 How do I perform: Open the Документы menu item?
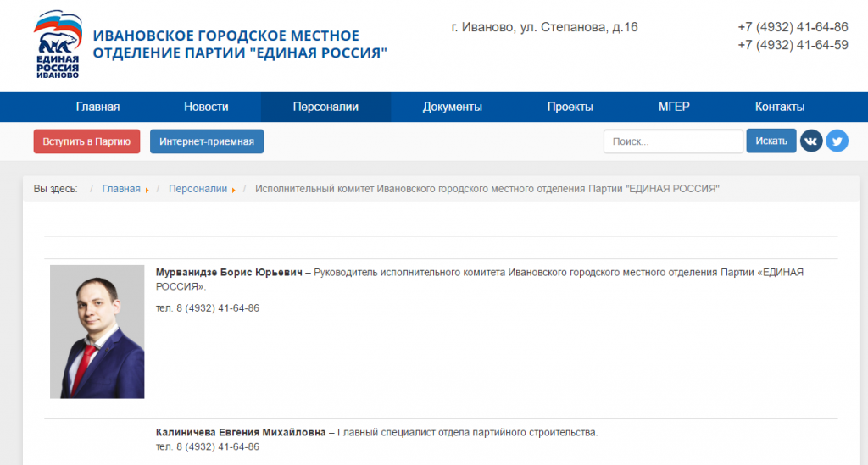point(453,107)
